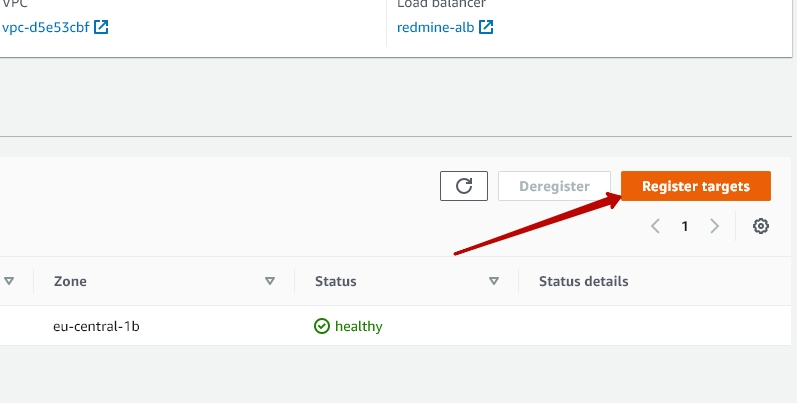Click the Status column header
The height and width of the screenshot is (403, 797).
pos(336,281)
